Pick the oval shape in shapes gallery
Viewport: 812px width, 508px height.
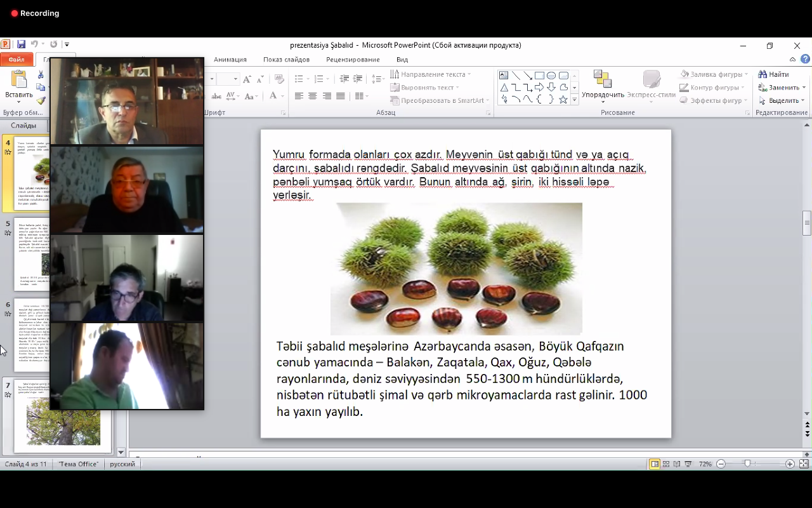point(551,76)
